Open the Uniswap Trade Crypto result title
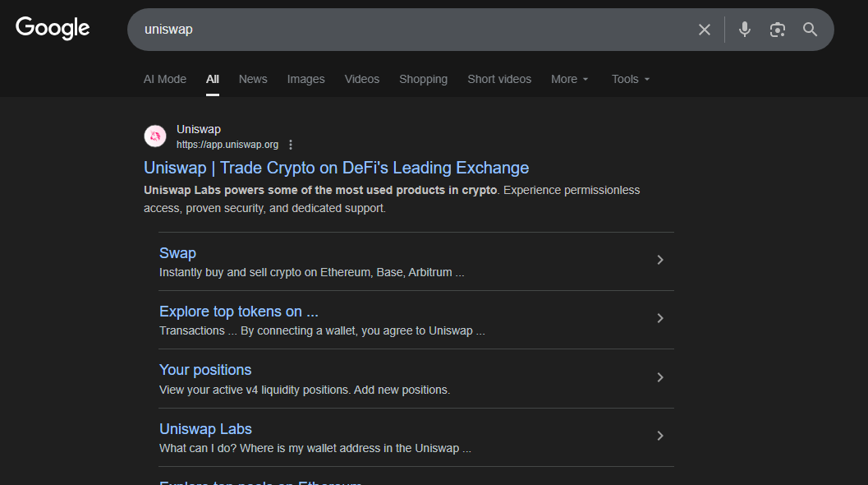Screen dimensions: 868x485 (336, 168)
